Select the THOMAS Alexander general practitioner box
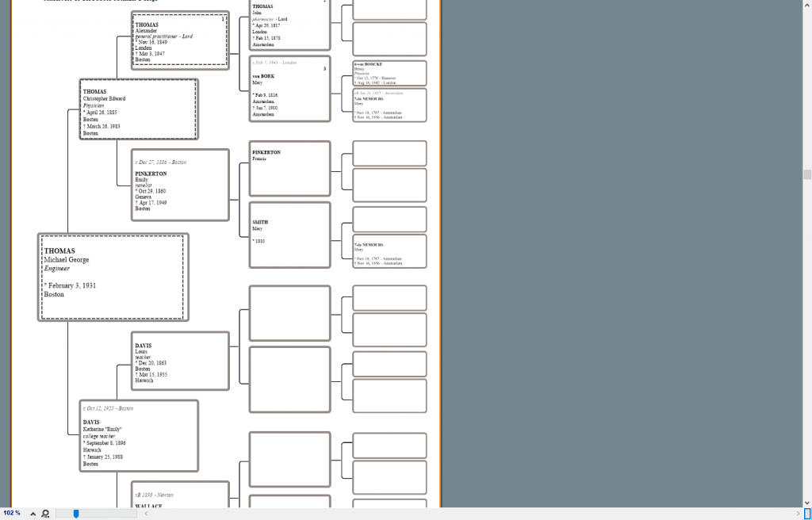 (x=179, y=40)
